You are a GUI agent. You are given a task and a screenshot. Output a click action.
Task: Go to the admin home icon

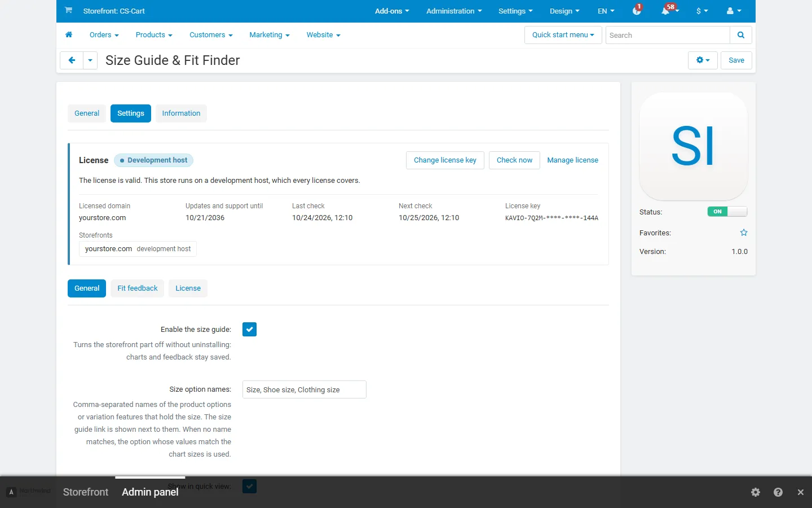(69, 35)
